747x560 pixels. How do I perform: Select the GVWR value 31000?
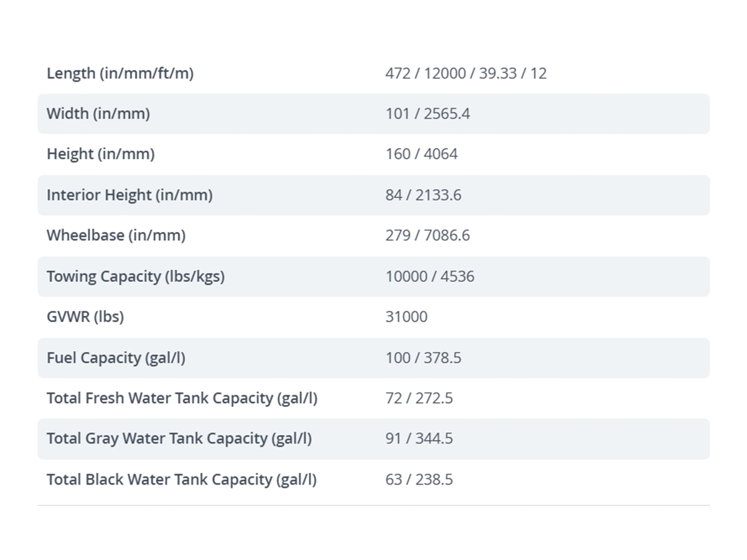[406, 317]
